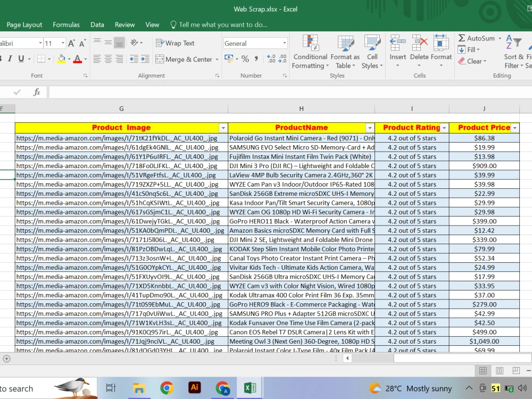
Task: Add a new sheet with plus button
Action: tap(6, 359)
